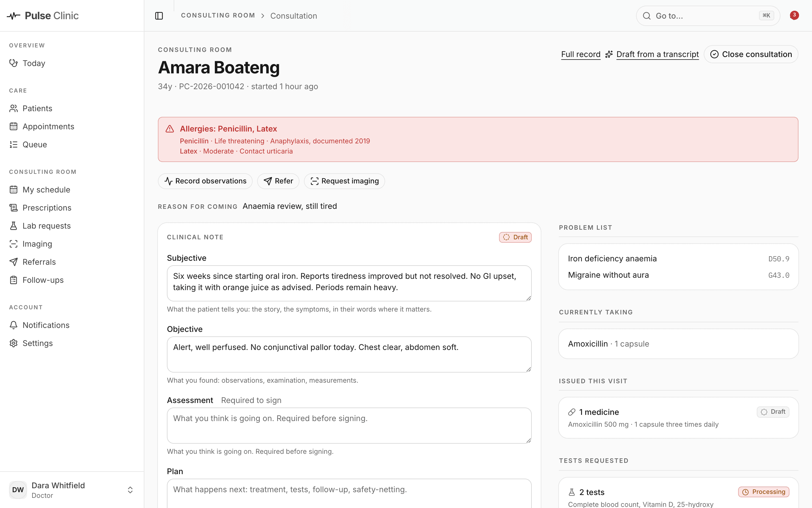Click the scroll icon beside Prescriptions
Image resolution: width=812 pixels, height=508 pixels.
(x=14, y=208)
